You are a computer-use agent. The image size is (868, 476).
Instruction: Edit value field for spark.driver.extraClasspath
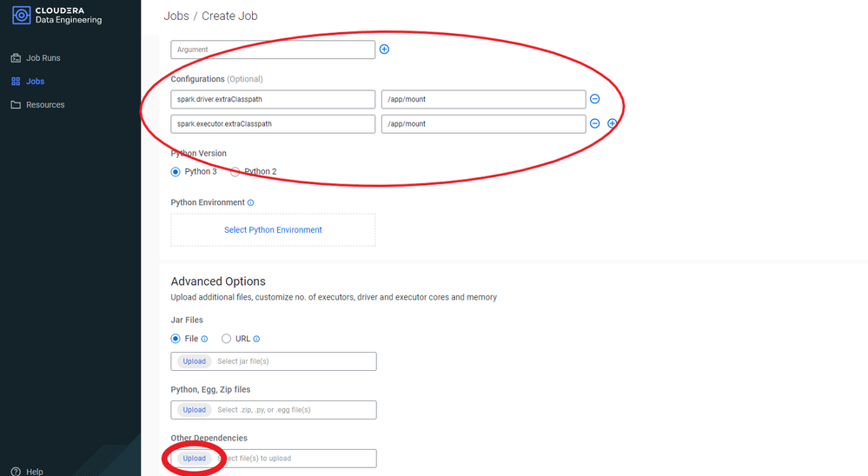pyautogui.click(x=483, y=99)
